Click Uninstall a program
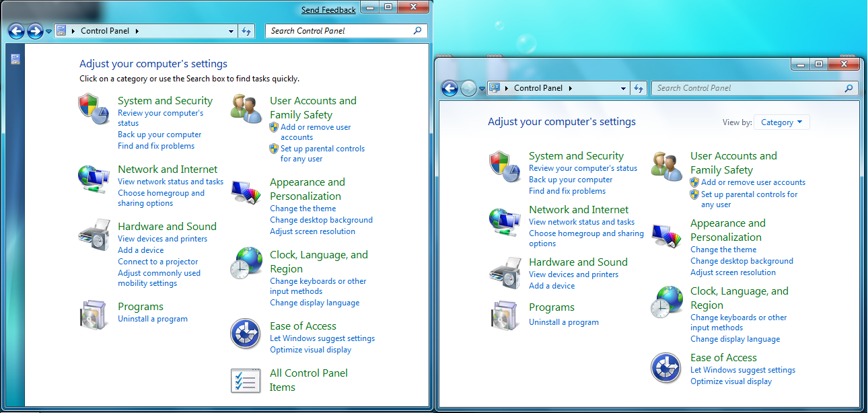This screenshot has height=413, width=868. pos(152,318)
